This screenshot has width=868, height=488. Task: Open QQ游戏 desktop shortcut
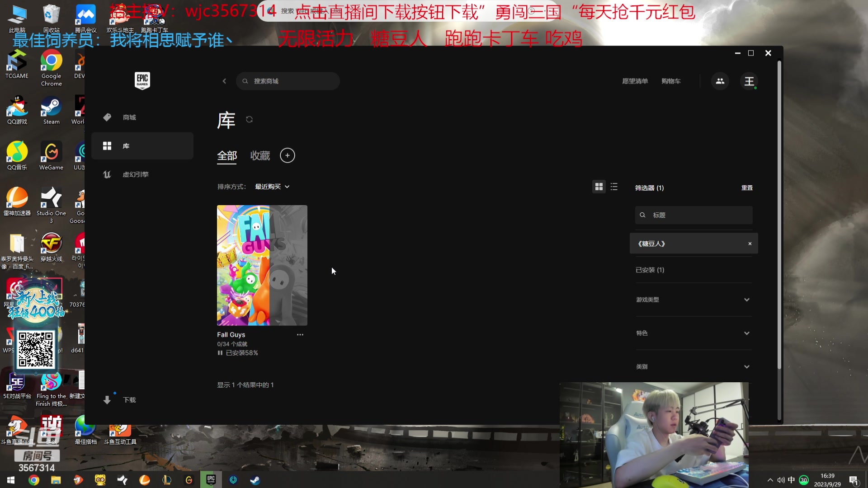pyautogui.click(x=17, y=110)
